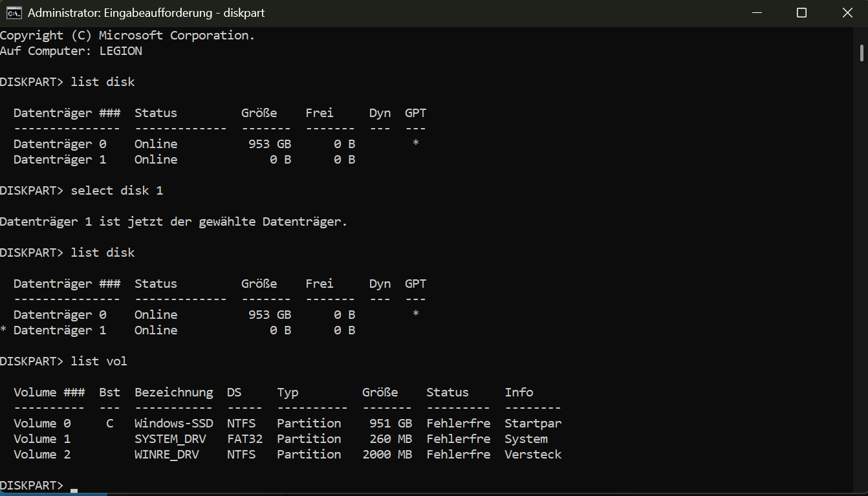Click the Fehlerfre status text of Volume 0
Image resolution: width=868 pixels, height=496 pixels.
point(458,423)
